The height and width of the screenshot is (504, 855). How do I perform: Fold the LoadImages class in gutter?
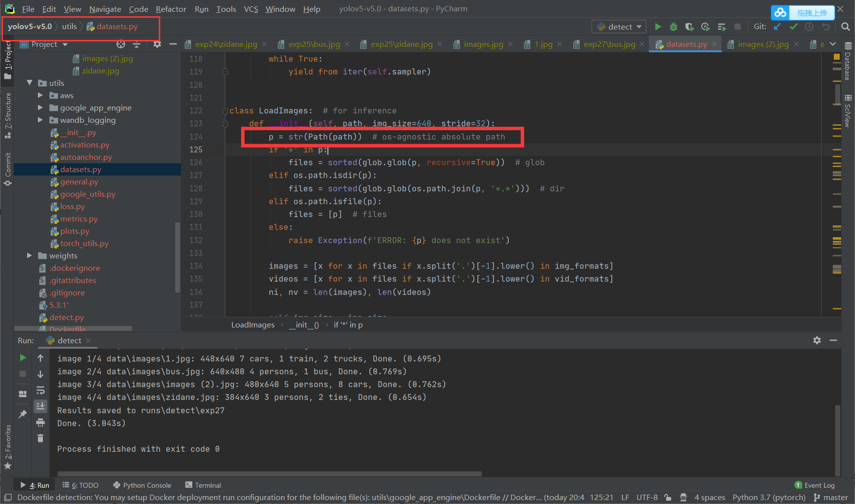pos(225,111)
